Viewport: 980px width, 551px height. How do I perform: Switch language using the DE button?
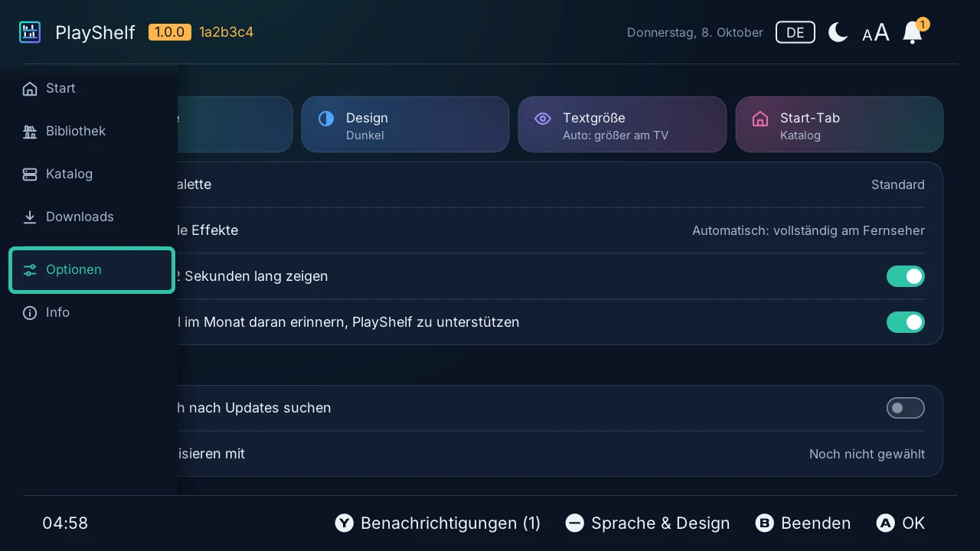(x=795, y=32)
